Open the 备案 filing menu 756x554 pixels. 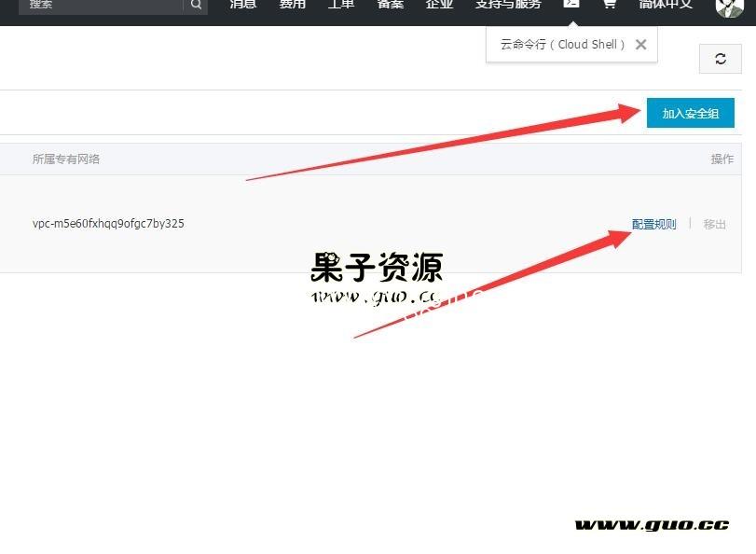(391, 4)
